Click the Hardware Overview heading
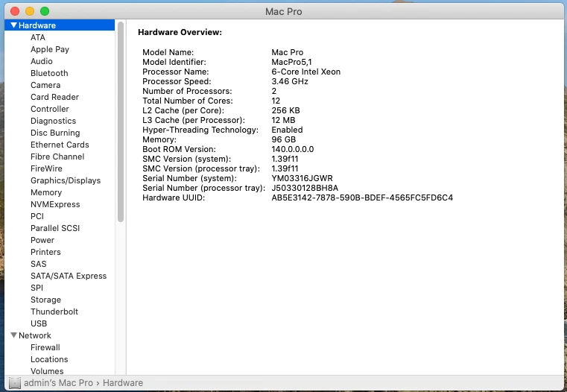The width and height of the screenshot is (567, 392). pos(180,32)
